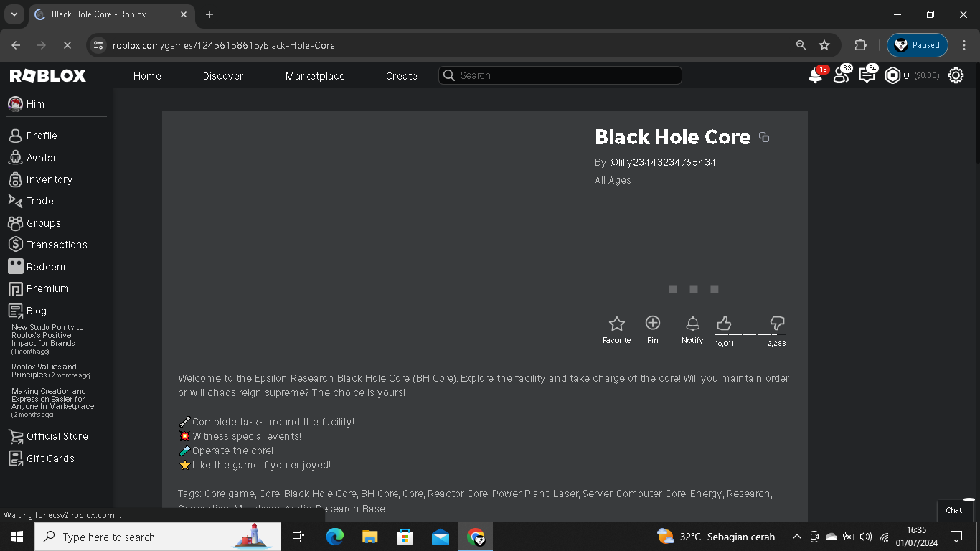Click the Roblox logo
This screenshot has width=980, height=551.
point(48,75)
